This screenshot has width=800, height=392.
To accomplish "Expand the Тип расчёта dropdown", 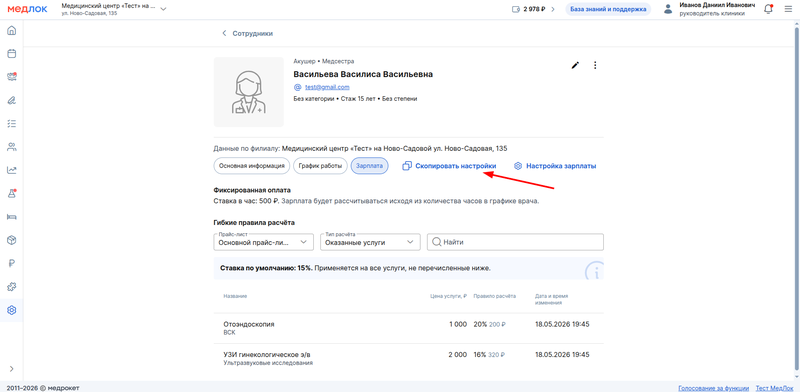I will pos(370,242).
